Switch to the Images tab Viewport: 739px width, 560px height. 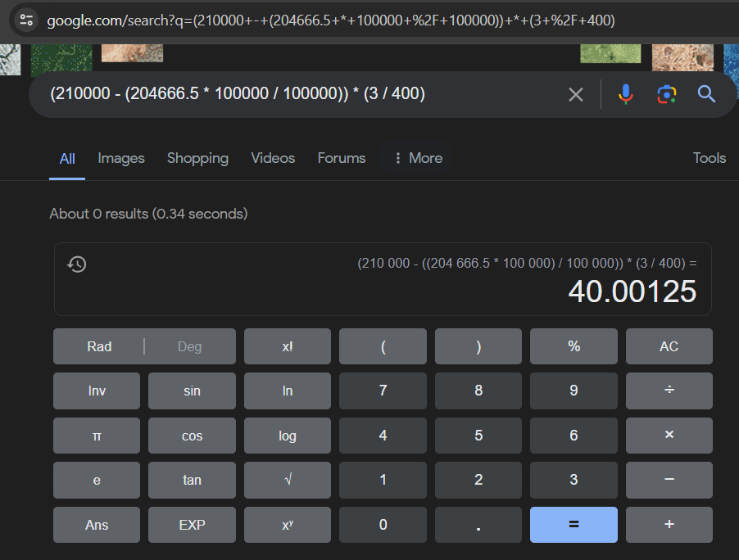tap(121, 158)
